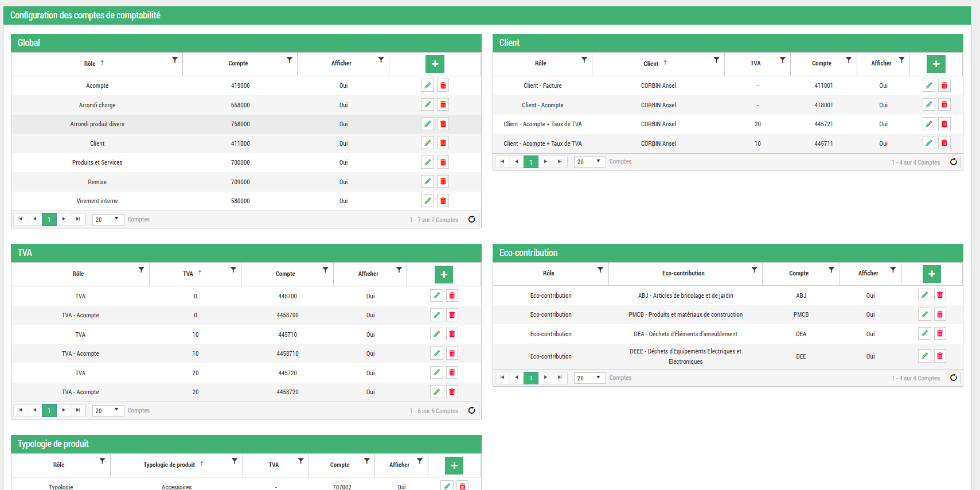Select page 1 in Eco-contribution pager
The image size is (980, 490).
tap(530, 378)
